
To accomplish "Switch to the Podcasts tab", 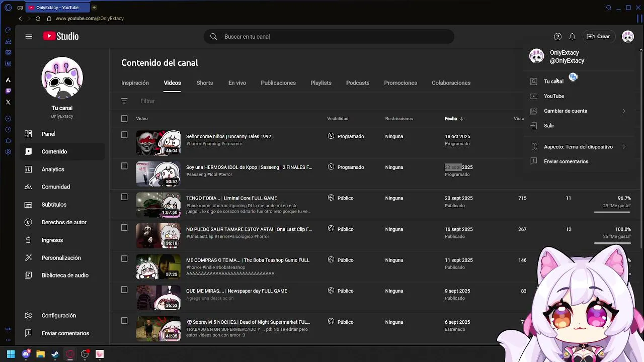I will 358,83.
